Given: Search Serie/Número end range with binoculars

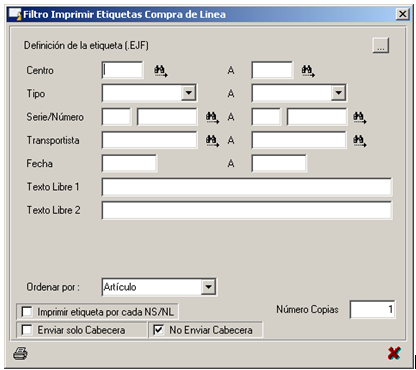Looking at the screenshot, I should pos(360,117).
